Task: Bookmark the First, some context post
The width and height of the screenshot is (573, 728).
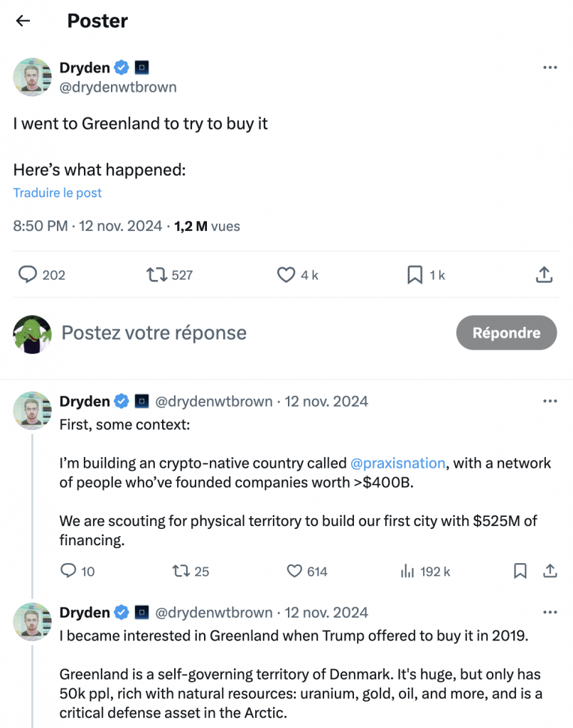Action: coord(520,570)
